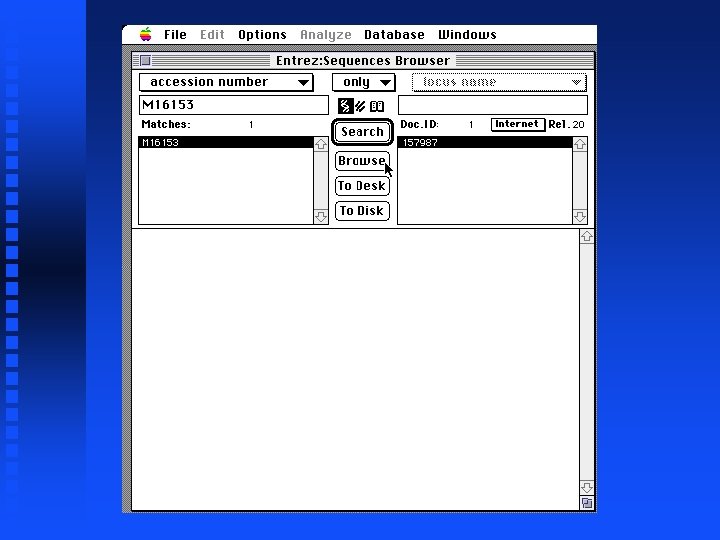720x540 pixels.
Task: Select document 157987 in the Doc.ID list
Action: click(x=485, y=142)
